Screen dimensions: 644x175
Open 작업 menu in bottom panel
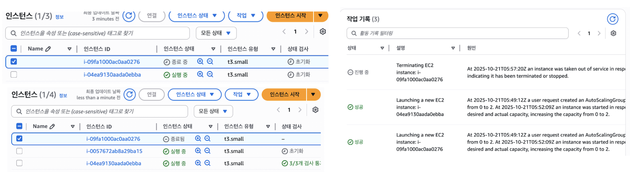click(241, 94)
